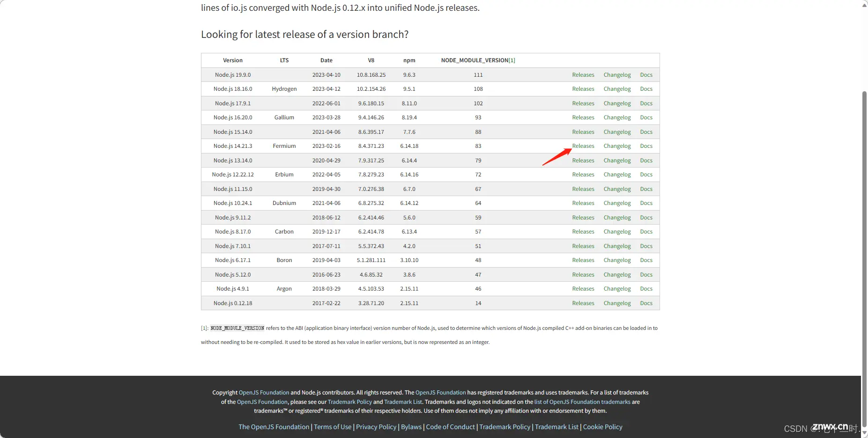Open Bylaws footer link
Image resolution: width=868 pixels, height=438 pixels.
point(411,427)
